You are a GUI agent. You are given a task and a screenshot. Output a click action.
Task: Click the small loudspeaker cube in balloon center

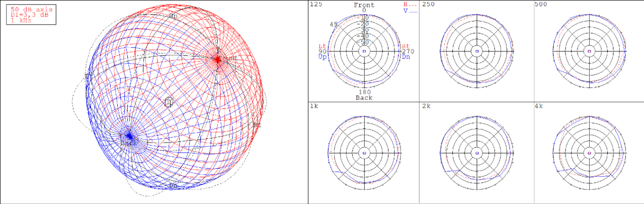[169, 102]
